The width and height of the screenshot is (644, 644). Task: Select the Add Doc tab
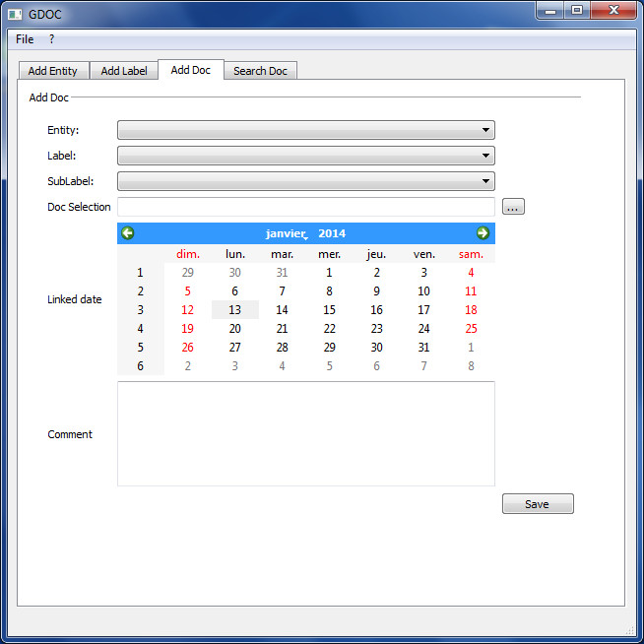point(191,69)
